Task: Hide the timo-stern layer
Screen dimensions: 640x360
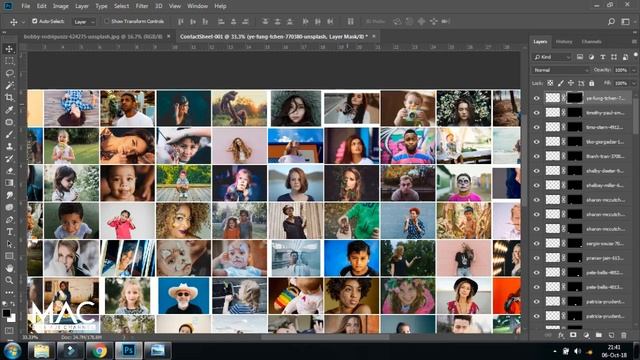Action: pos(537,127)
